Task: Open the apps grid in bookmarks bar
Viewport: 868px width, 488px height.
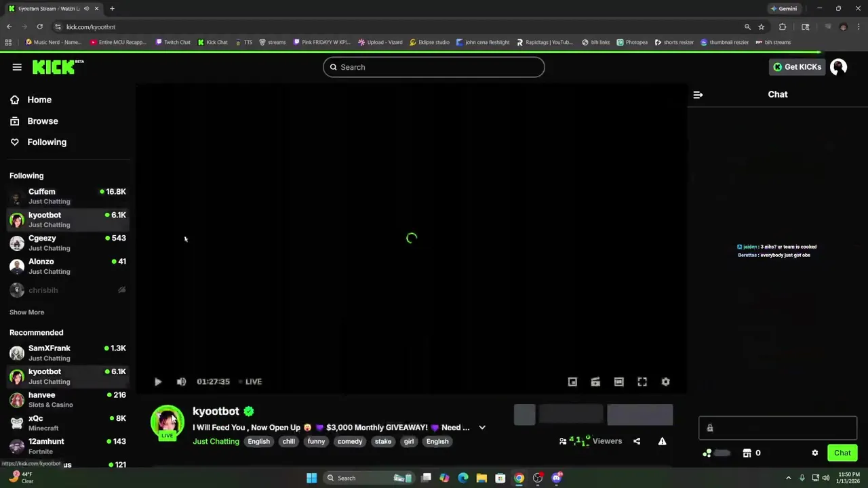Action: (8, 42)
